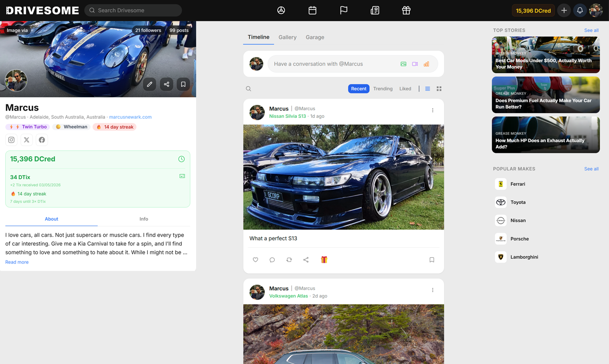Viewport: 609px width, 364px height.
Task: Open the Info tab in profile
Action: pyautogui.click(x=144, y=219)
